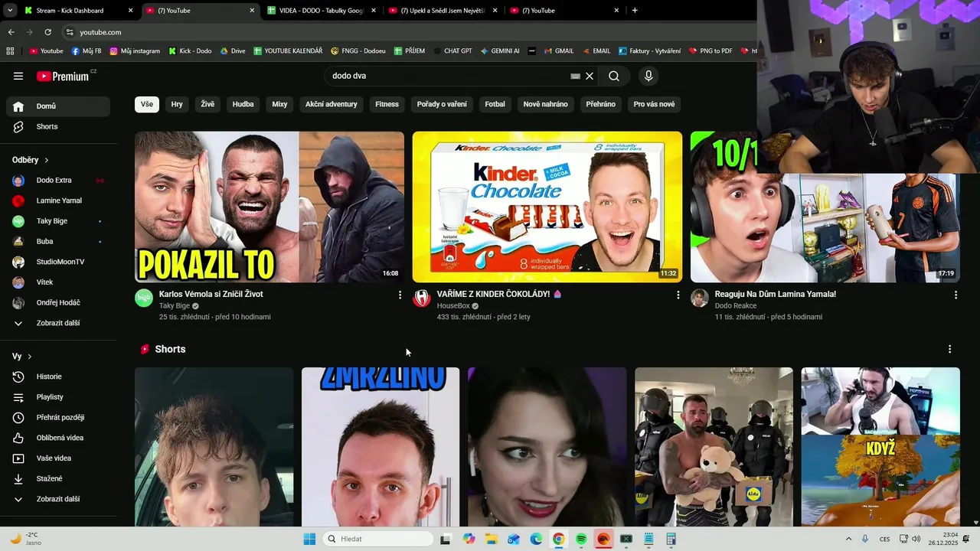Open StudioMoonTV subscription channel
980x551 pixels.
[x=58, y=262]
